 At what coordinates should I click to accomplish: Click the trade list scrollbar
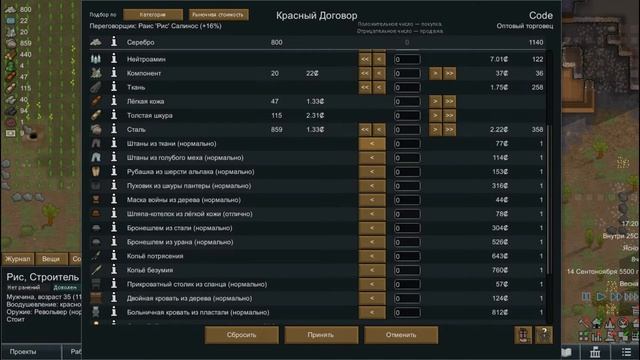tap(548, 200)
